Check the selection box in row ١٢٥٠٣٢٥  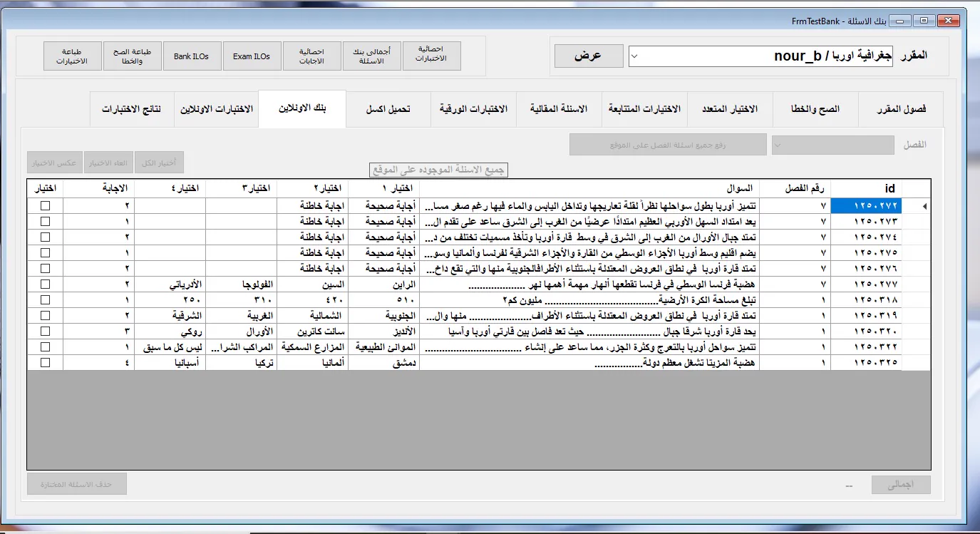click(46, 362)
